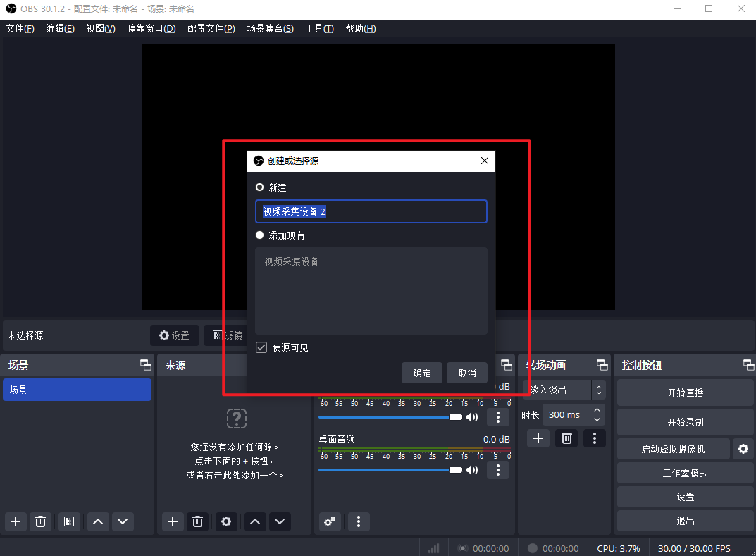Click the add transition plus icon

538,438
